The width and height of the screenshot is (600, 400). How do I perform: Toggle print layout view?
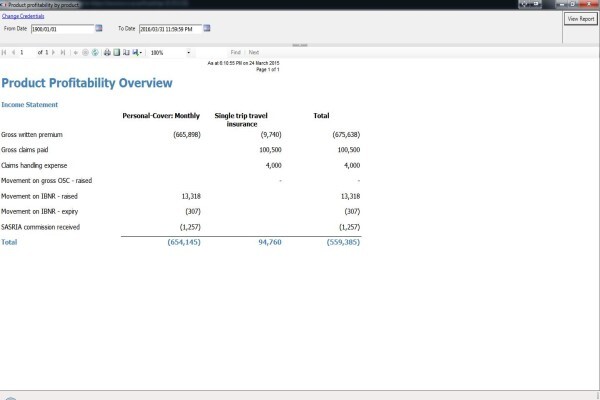click(117, 52)
